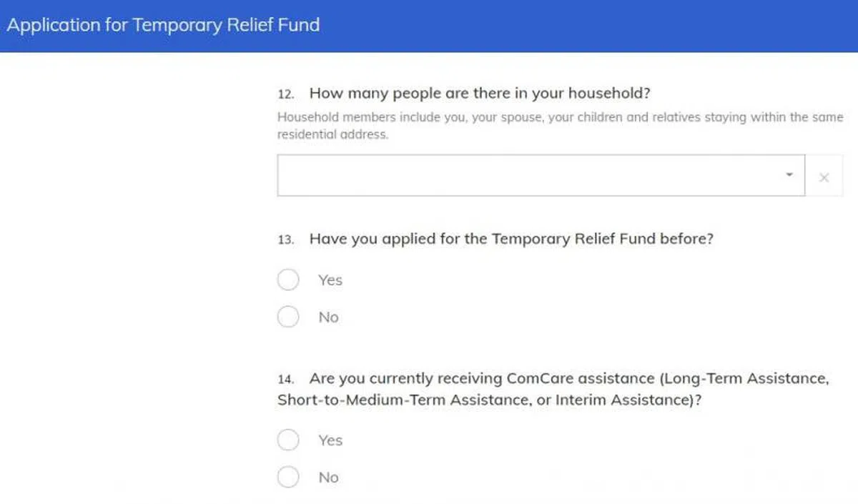The image size is (858, 504).
Task: Expand the household size dropdown arrow
Action: click(x=789, y=175)
